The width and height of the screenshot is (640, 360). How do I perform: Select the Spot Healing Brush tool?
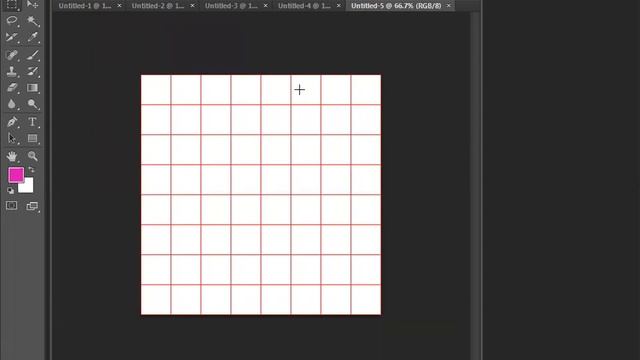[11, 55]
